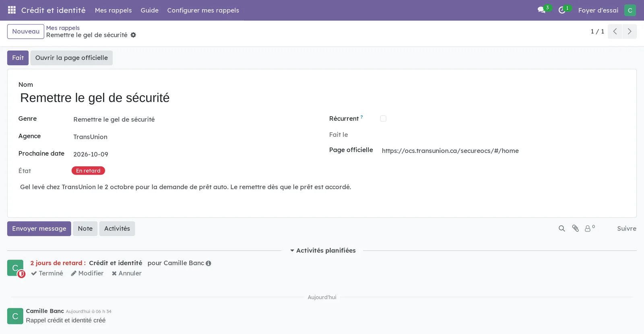Open the Foyer d'essai company switcher
The image size is (644, 334).
click(x=598, y=10)
